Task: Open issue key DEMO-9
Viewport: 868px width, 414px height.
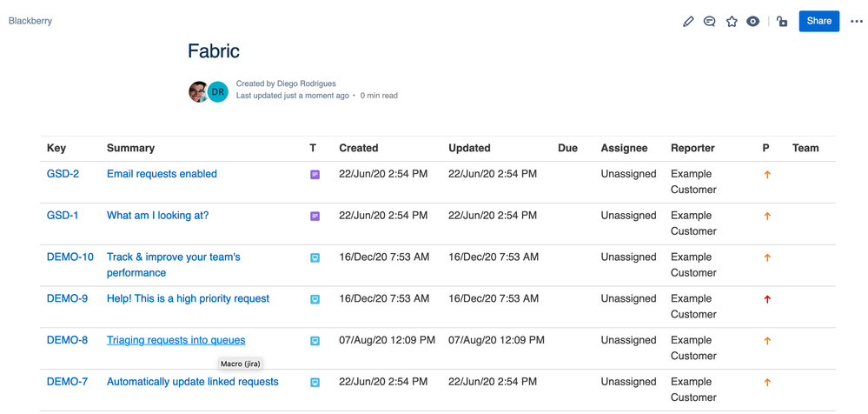Action: (x=67, y=298)
